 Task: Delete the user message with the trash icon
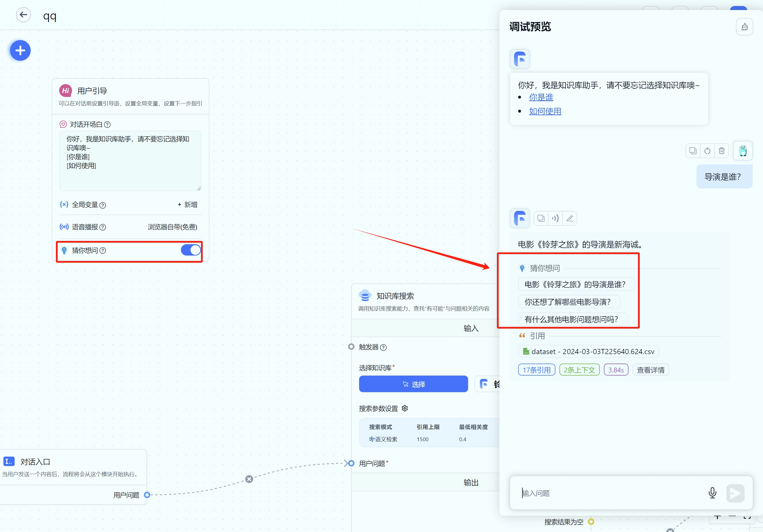click(721, 151)
